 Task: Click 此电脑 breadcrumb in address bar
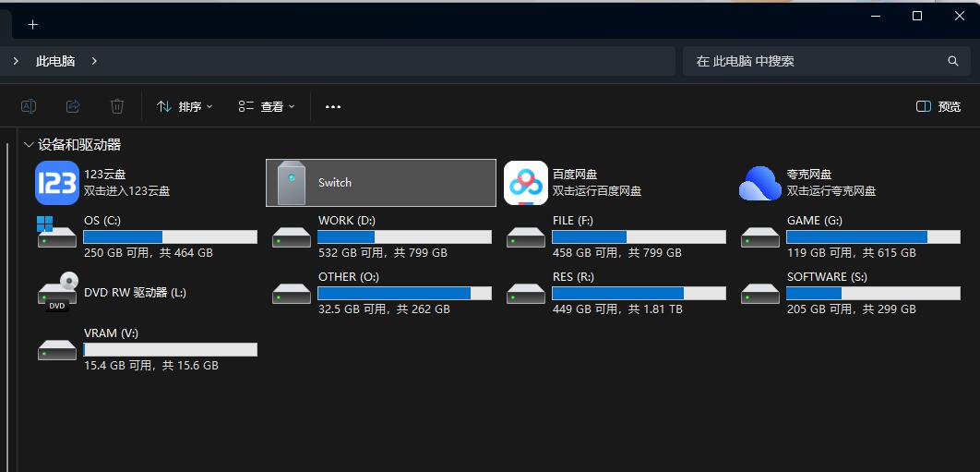click(55, 61)
